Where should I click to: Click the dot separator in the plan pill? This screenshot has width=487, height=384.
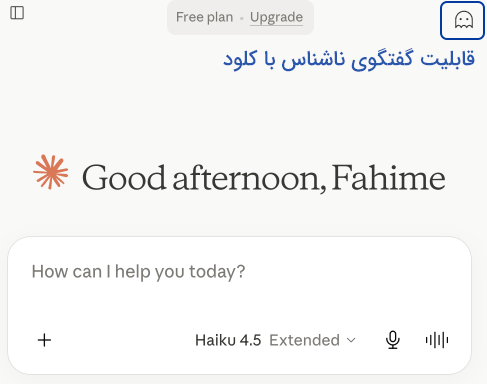pyautogui.click(x=242, y=18)
